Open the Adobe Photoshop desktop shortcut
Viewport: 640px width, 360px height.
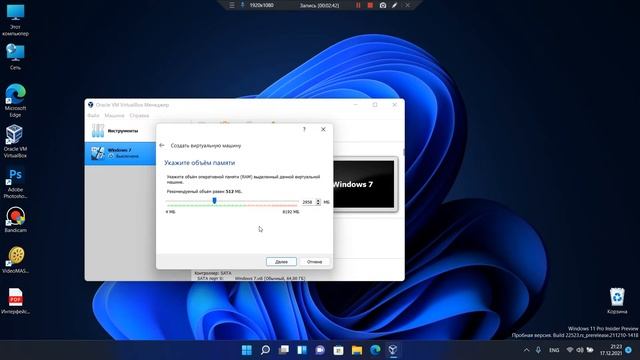(15, 183)
